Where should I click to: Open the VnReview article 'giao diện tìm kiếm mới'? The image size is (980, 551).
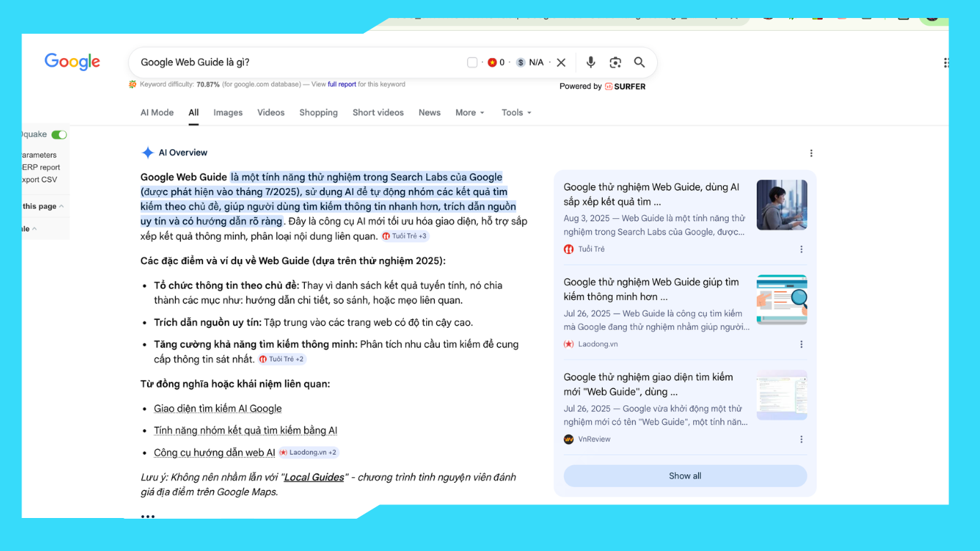(x=649, y=385)
